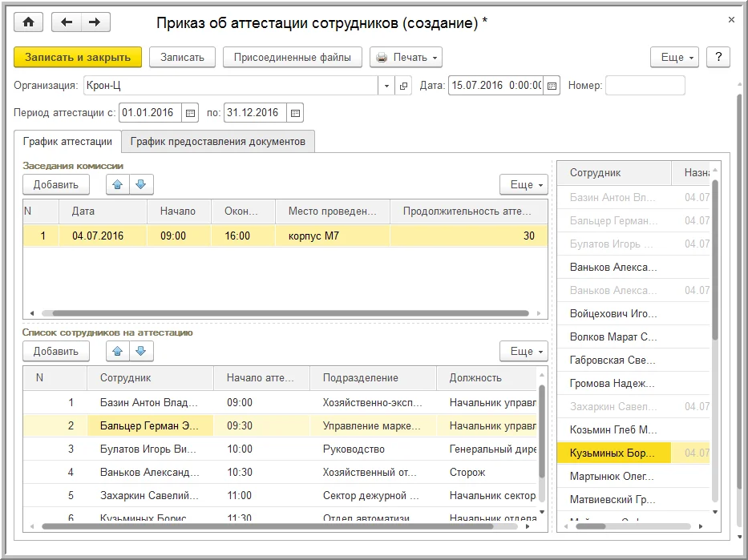
Task: Select Кузьминых employee in right panel
Action: click(613, 453)
